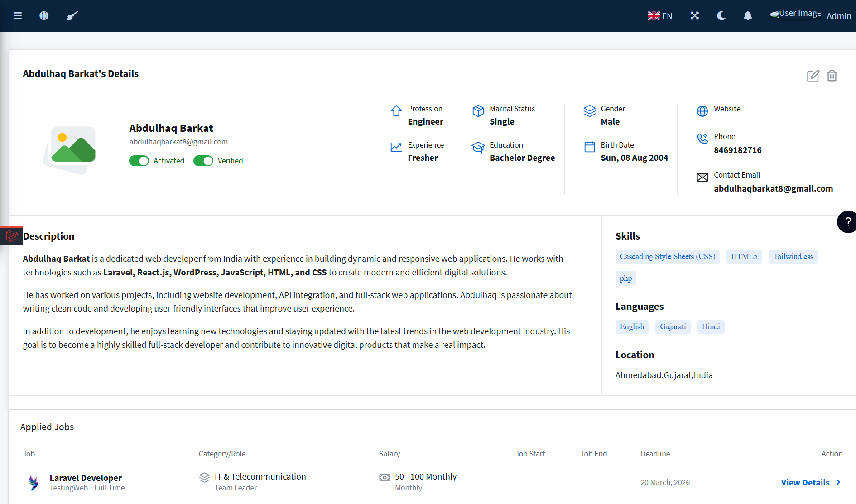The height and width of the screenshot is (504, 856).
Task: Toggle the Verified switch
Action: [203, 161]
